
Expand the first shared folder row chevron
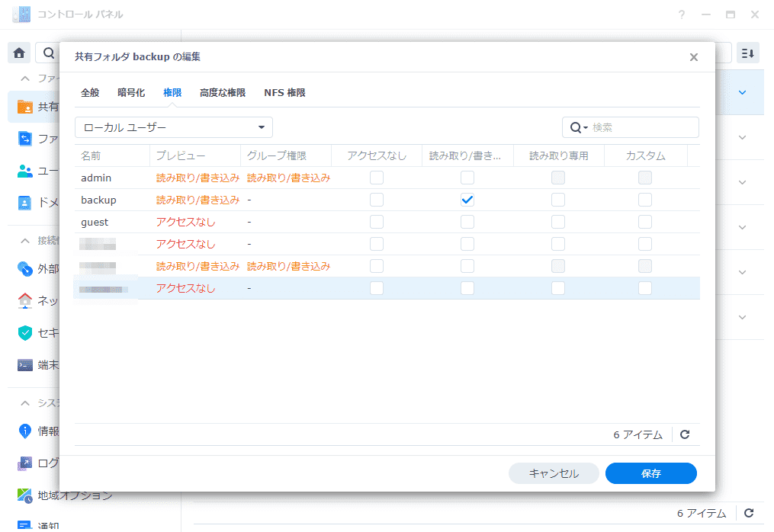[743, 93]
